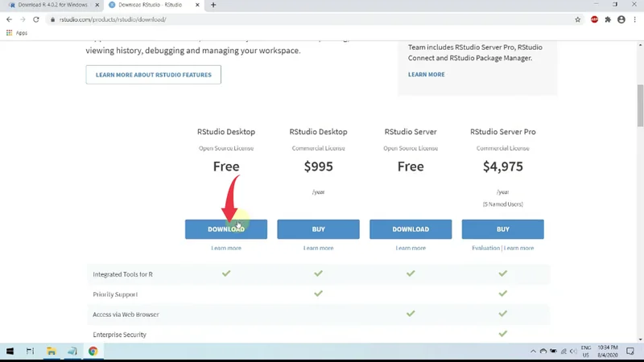Click DOWNLOAD under RStudio Server
Screen dimensions: 644x362
[411, 229]
